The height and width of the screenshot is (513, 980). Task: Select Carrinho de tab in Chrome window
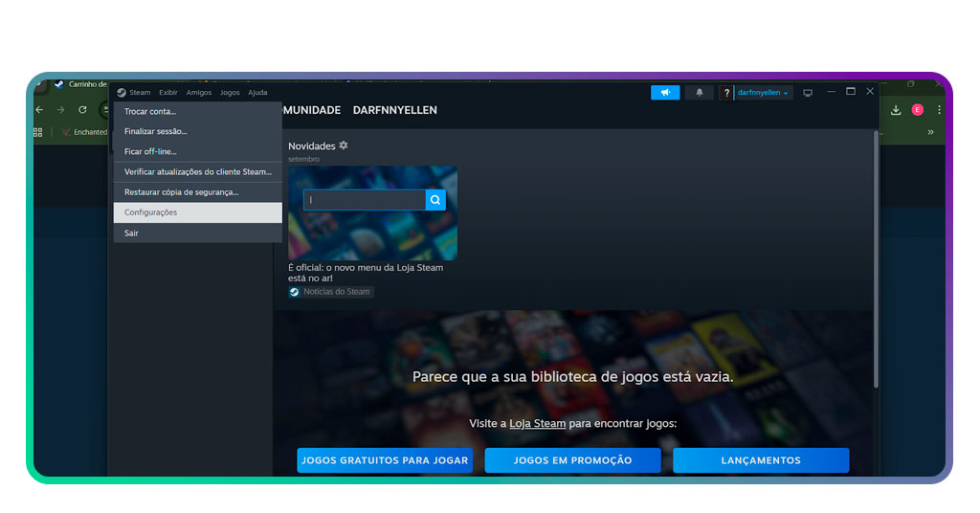(81, 84)
